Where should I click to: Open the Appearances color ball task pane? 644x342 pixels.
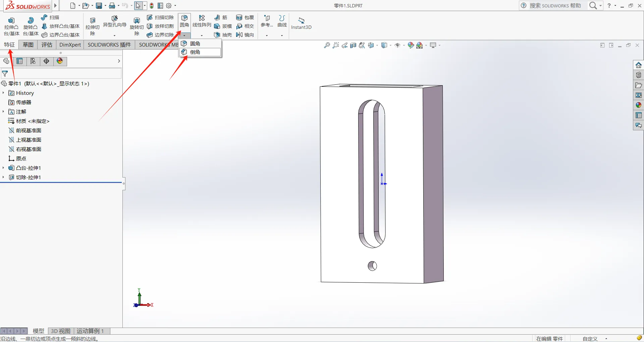639,105
